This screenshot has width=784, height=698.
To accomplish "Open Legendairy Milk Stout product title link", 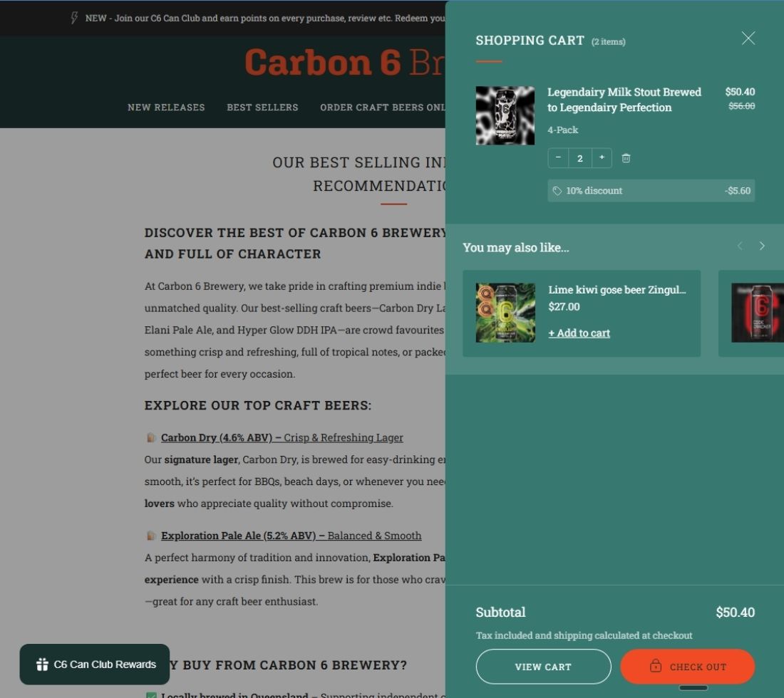I will point(624,100).
